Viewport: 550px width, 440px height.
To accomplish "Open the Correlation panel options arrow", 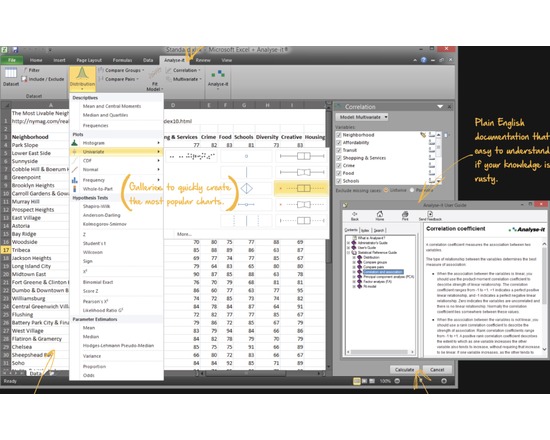I will pos(440,107).
